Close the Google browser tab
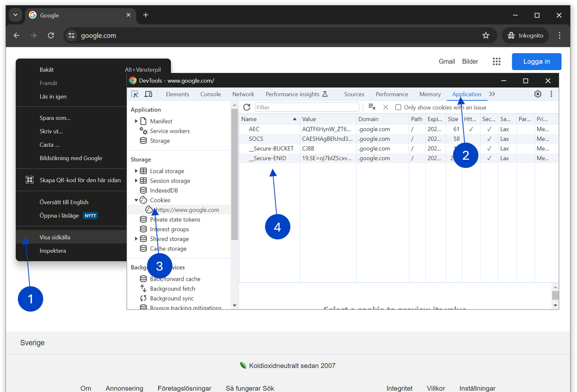The width and height of the screenshot is (577, 392). (x=128, y=15)
